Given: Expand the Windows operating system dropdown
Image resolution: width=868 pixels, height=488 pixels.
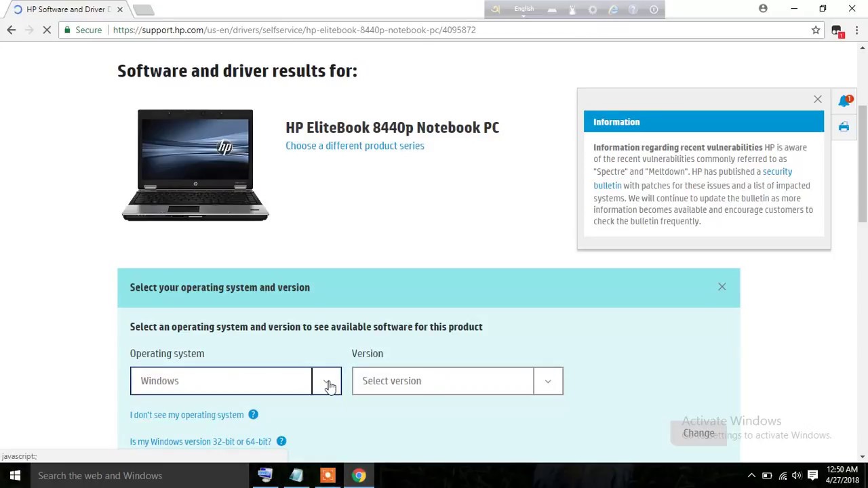Looking at the screenshot, I should tap(235, 381).
